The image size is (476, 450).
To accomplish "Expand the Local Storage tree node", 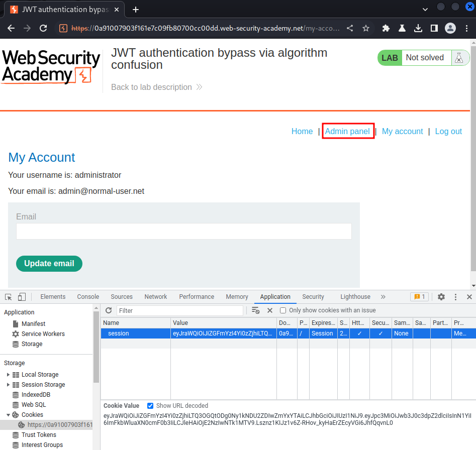I will point(8,375).
